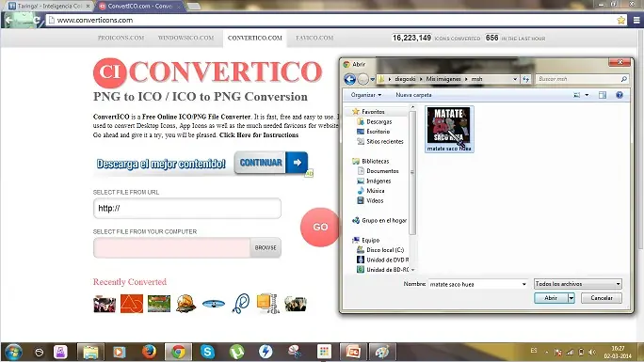Open the Chrome menu hamburger icon
This screenshot has height=362, width=644.
tap(636, 20)
